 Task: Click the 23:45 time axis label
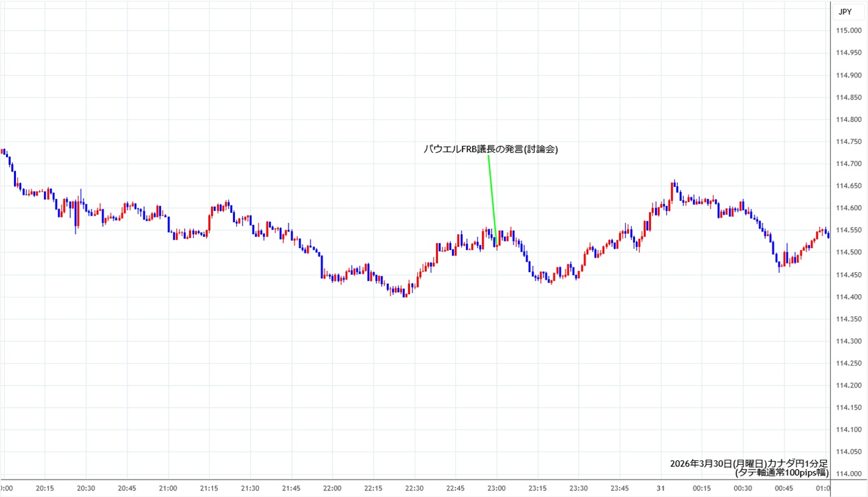point(620,488)
